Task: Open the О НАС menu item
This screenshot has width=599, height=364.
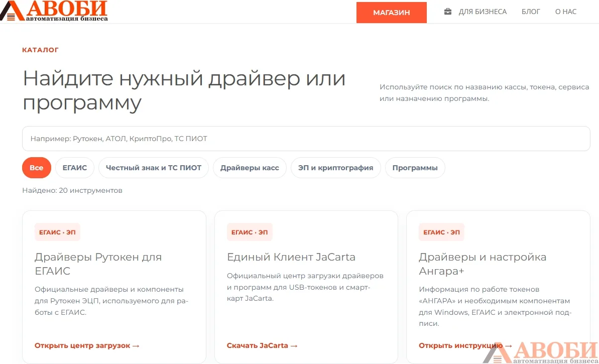Action: pyautogui.click(x=565, y=12)
